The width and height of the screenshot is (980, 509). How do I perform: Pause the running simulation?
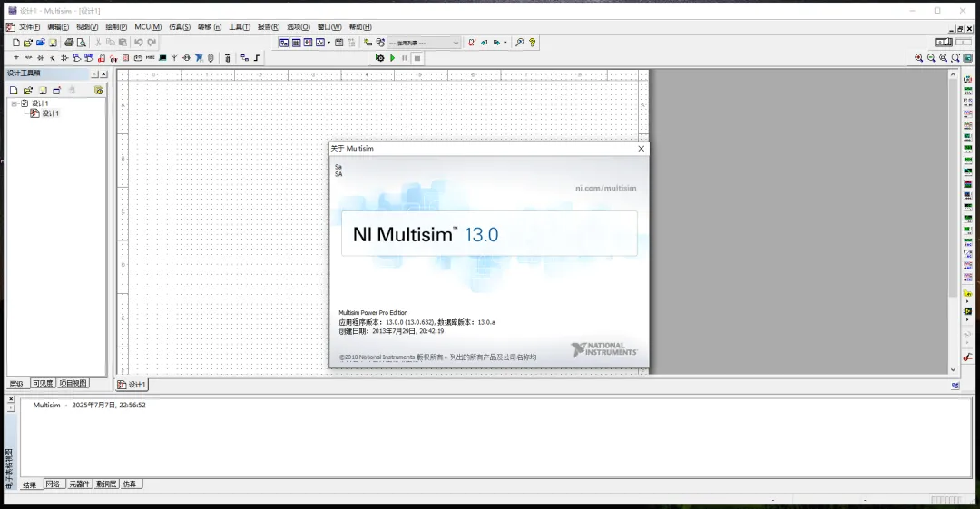(405, 57)
